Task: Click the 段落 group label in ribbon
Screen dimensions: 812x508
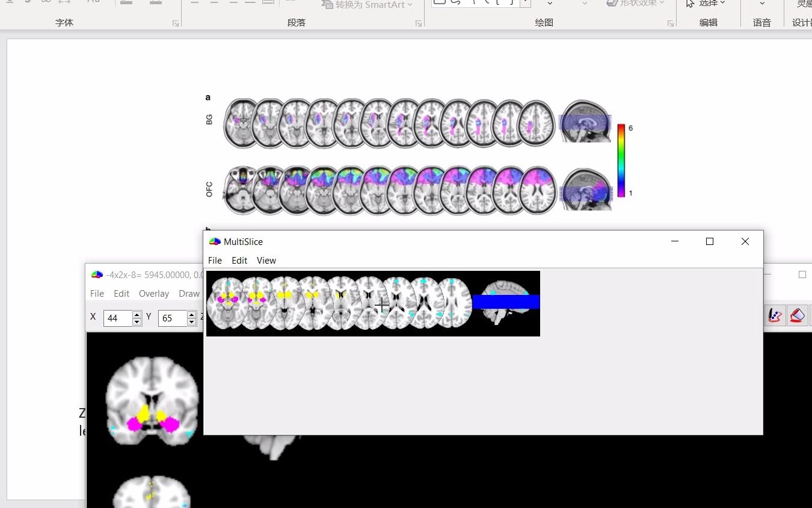Action: pos(297,23)
